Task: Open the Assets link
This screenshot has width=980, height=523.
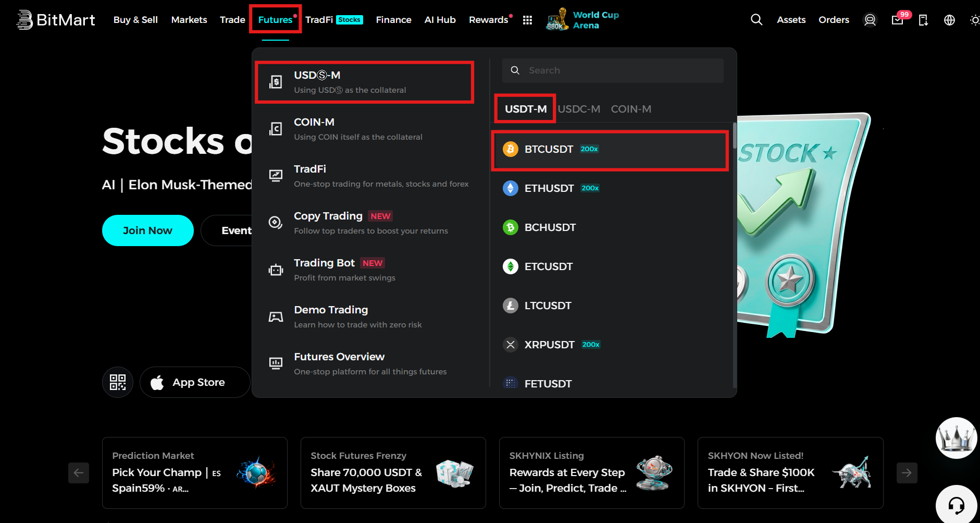Action: pos(791,20)
